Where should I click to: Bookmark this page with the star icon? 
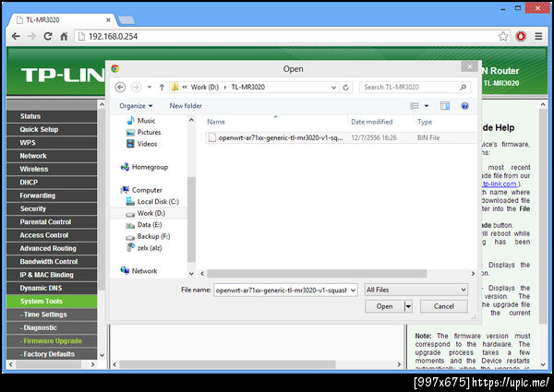(503, 36)
